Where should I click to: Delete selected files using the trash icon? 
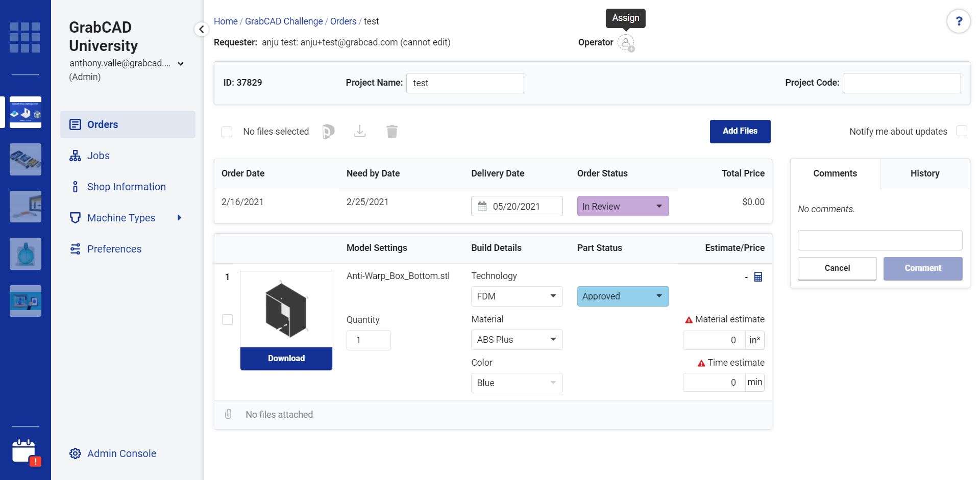[391, 131]
